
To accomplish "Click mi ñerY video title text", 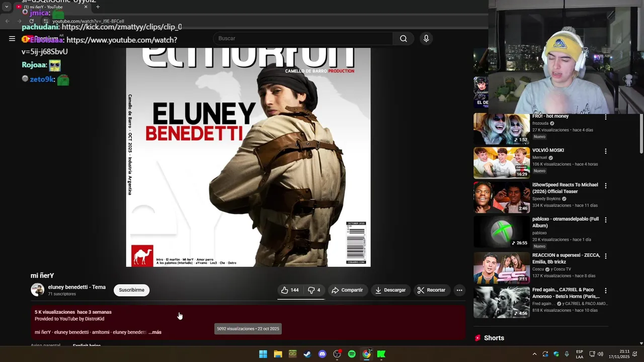I will pos(42,276).
